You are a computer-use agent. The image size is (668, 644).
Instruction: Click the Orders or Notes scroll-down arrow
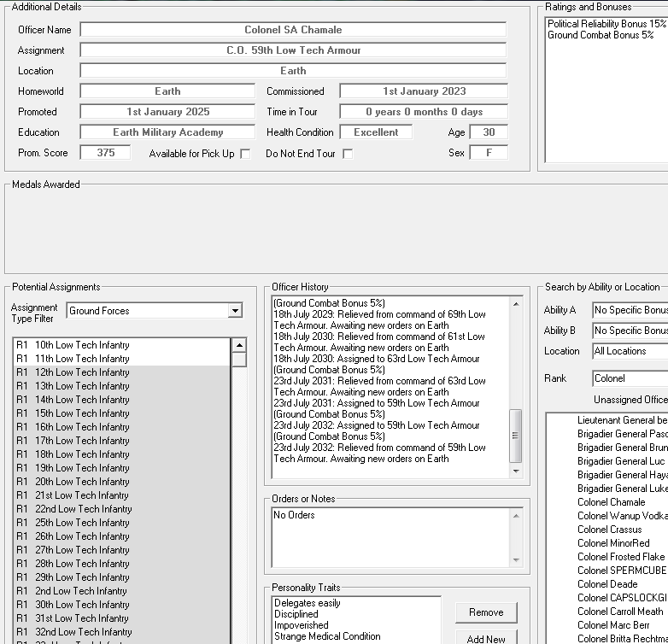point(516,559)
